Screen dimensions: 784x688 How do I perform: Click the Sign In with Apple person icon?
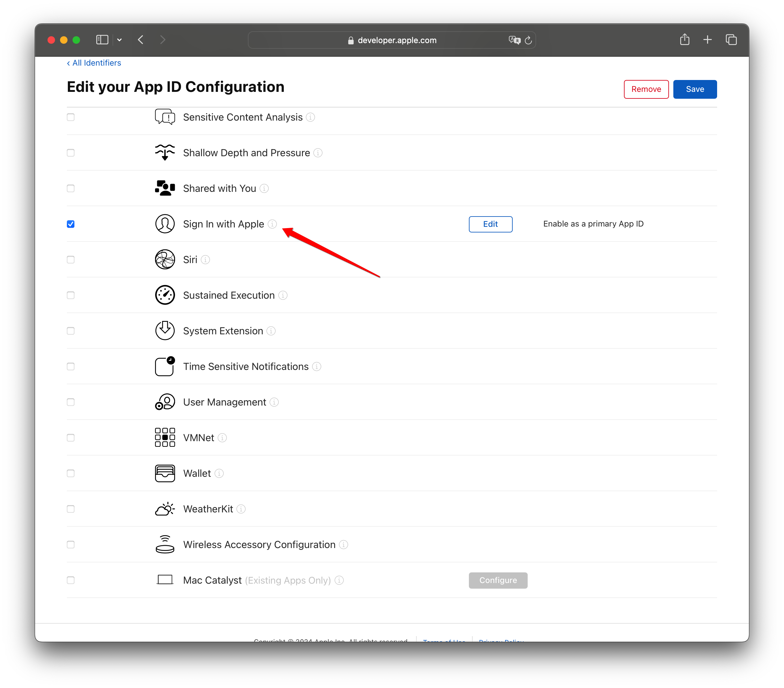click(165, 224)
